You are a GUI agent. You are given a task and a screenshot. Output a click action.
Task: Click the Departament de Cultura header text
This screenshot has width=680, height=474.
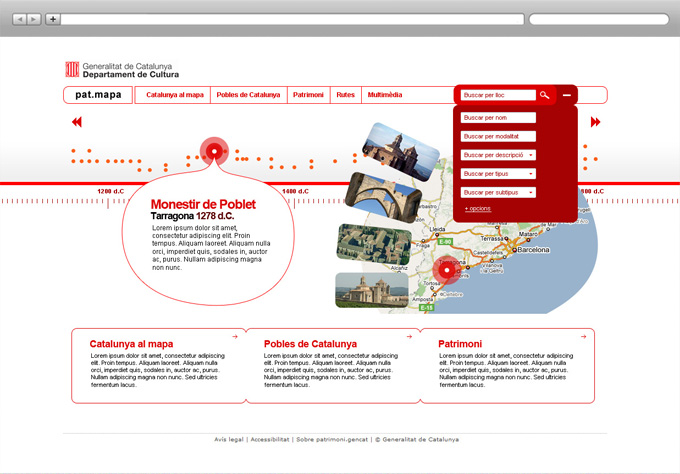pyautogui.click(x=131, y=75)
